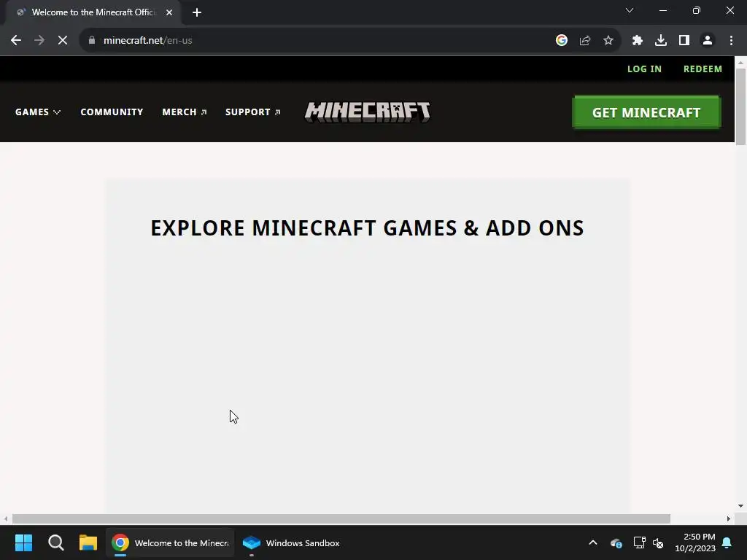
Task: Click the scroll down arrow
Action: (x=740, y=506)
